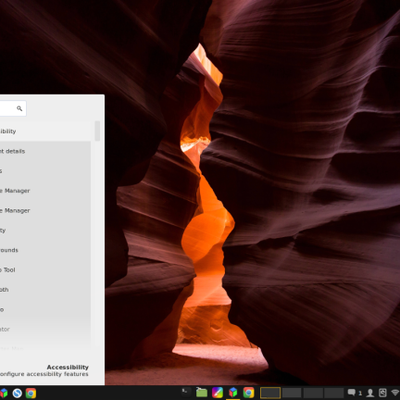
Task: Select the entry ending in 'oth'
Action: point(45,290)
